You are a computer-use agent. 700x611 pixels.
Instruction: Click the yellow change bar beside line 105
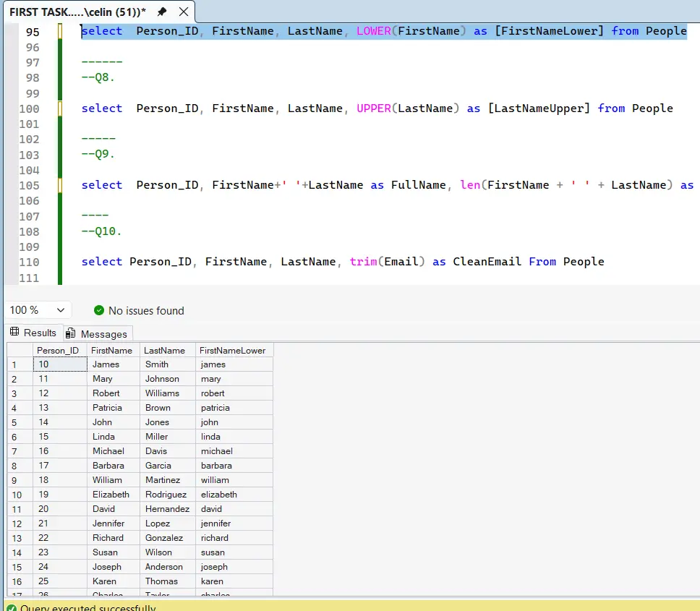[60, 184]
